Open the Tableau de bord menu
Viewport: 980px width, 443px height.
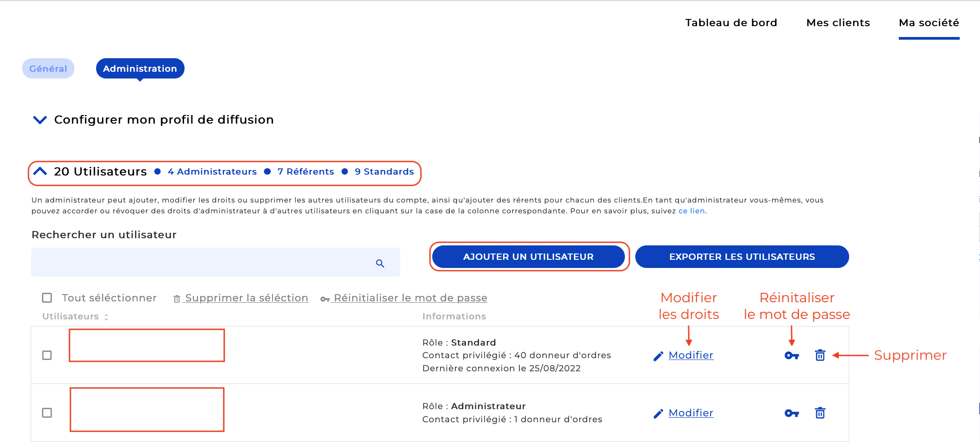click(731, 23)
